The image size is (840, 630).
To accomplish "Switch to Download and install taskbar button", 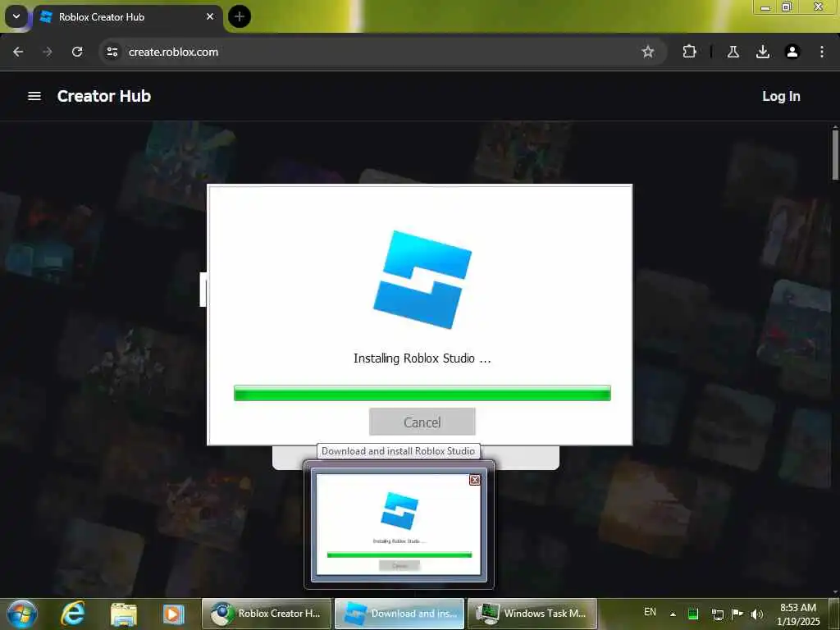I will tap(399, 614).
